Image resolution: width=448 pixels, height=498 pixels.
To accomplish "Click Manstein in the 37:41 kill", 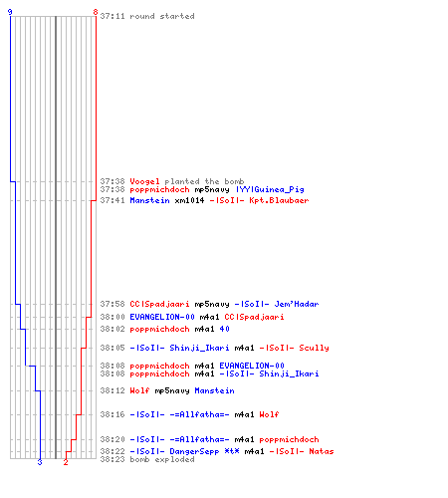I will click(149, 200).
